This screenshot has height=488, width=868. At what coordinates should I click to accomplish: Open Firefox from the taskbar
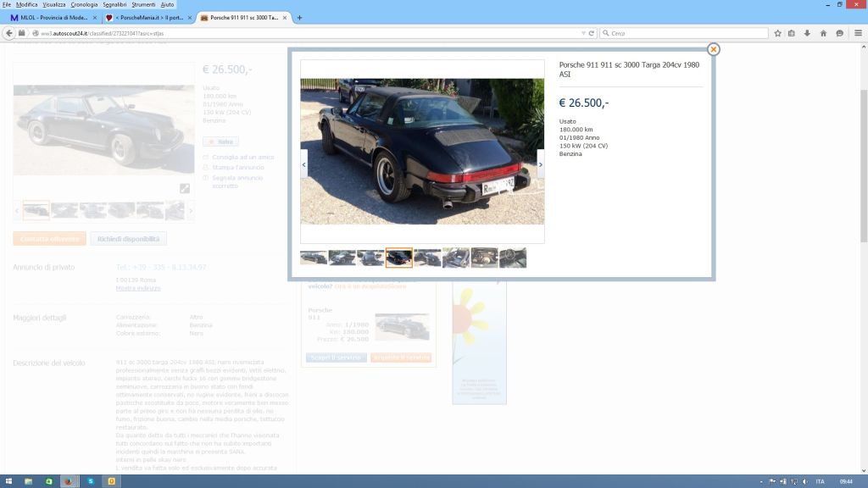(x=69, y=481)
